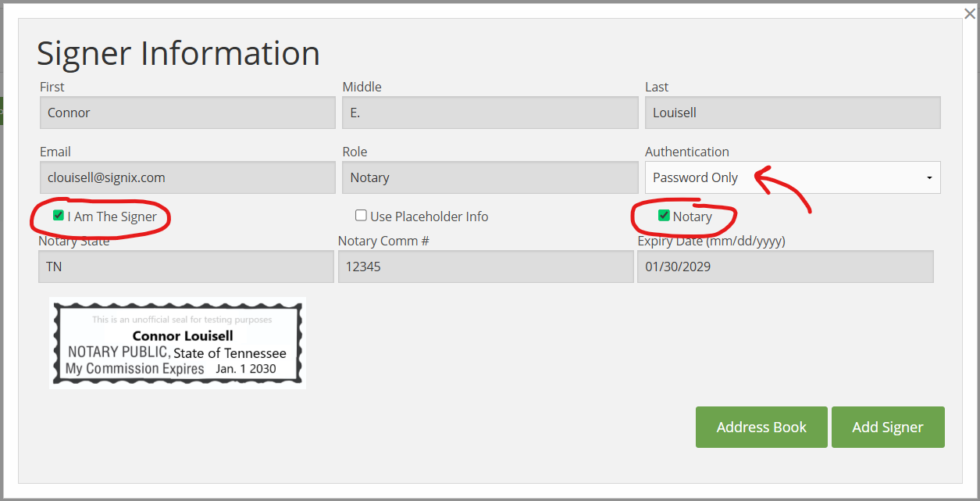The height and width of the screenshot is (501, 980).
Task: Focus the Notary Comm # field
Action: click(x=485, y=267)
